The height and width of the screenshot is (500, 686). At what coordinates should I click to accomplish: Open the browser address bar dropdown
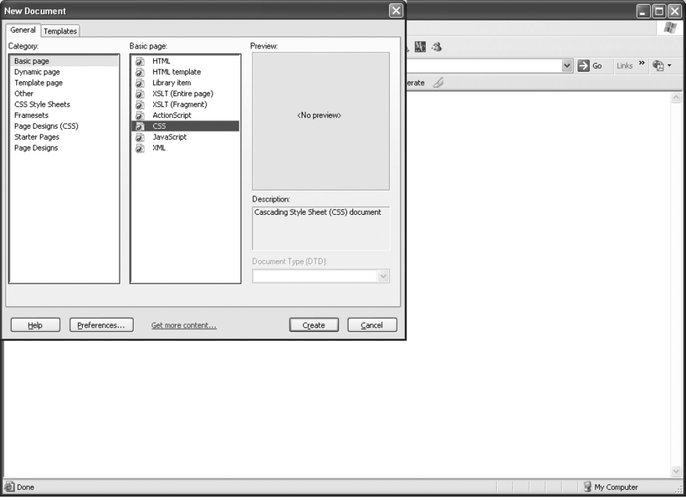(x=567, y=66)
